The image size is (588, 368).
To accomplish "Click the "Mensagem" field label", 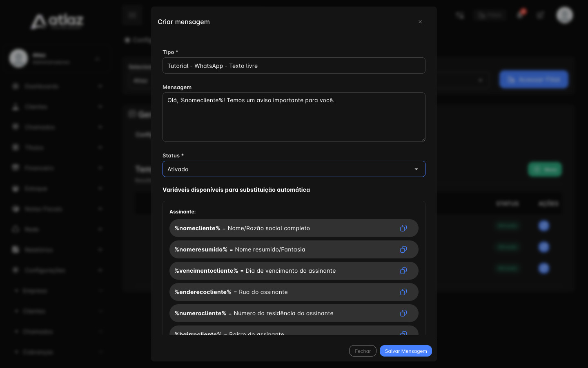I will tap(177, 87).
